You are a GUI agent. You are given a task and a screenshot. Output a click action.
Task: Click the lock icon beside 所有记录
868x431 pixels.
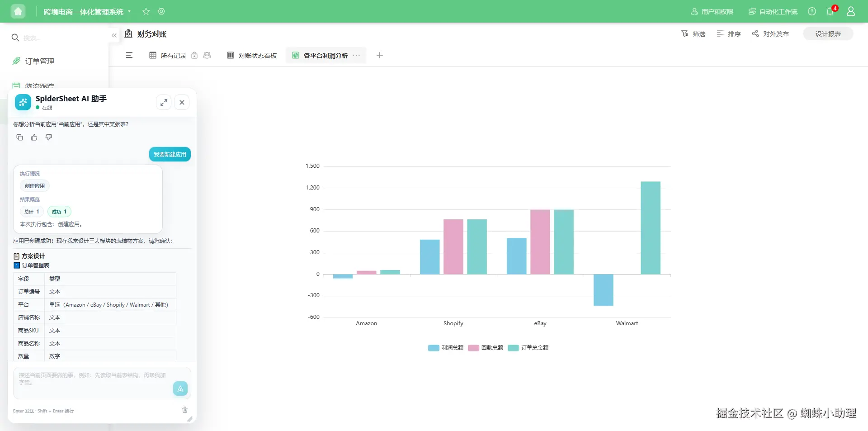click(194, 55)
